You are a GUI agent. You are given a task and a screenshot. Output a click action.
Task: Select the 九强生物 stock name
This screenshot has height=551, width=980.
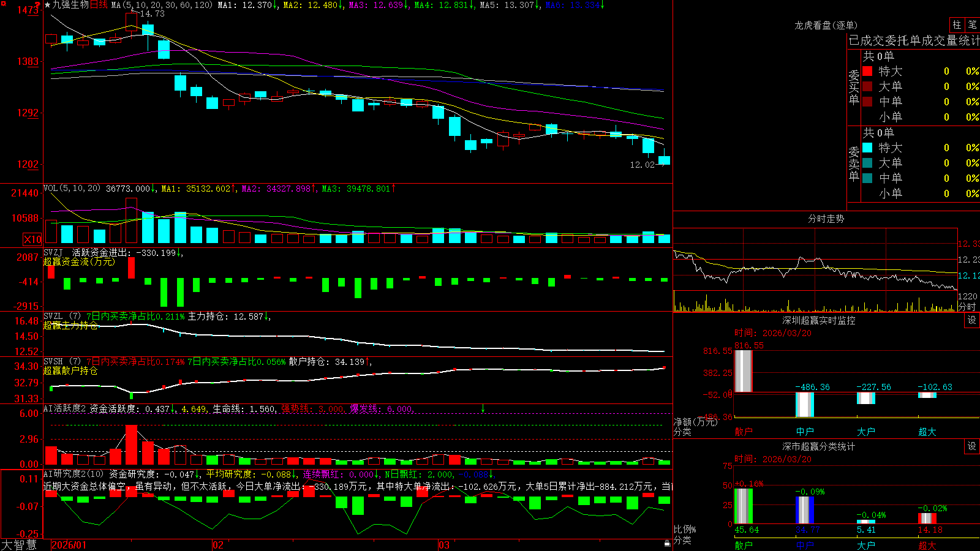70,5
